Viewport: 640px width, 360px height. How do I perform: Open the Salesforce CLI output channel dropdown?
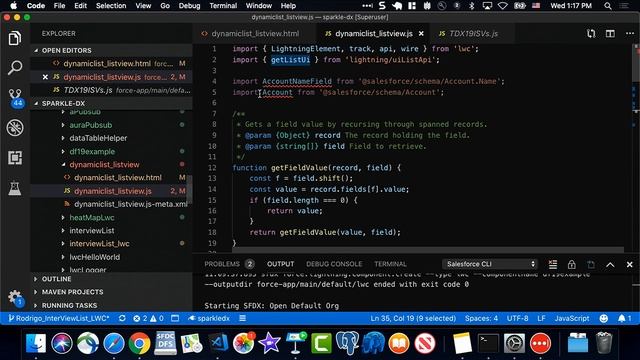[x=490, y=264]
